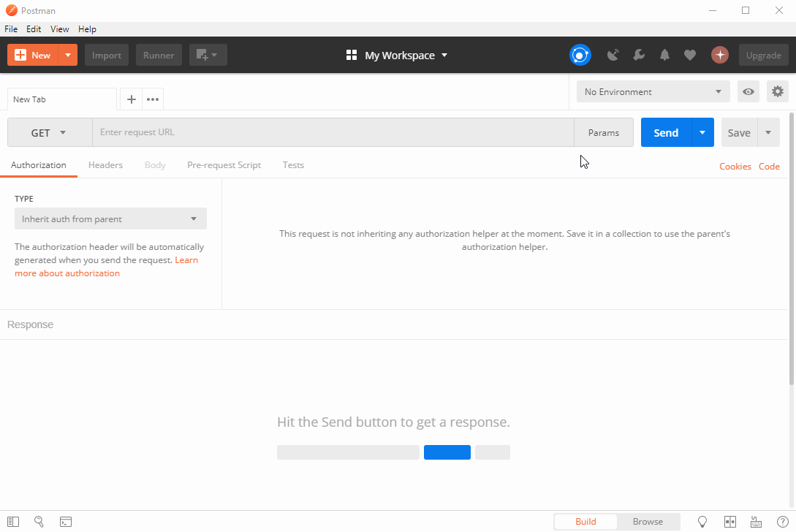Click the My Workspace grid icon
796x532 pixels.
click(352, 55)
